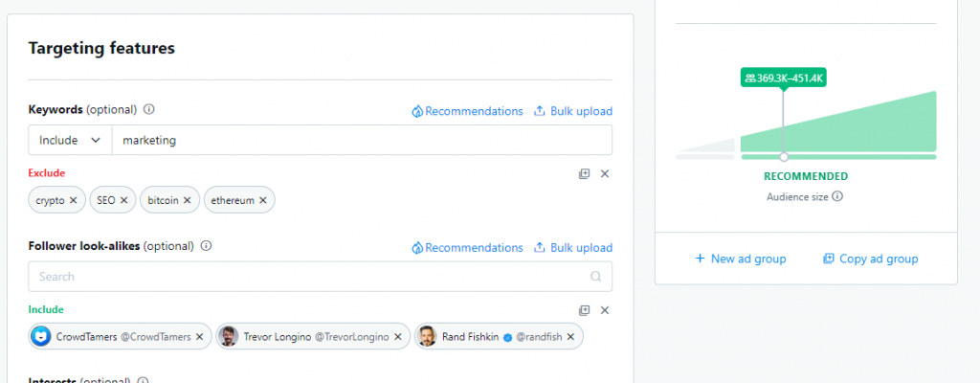The image size is (980, 383).
Task: Remove the crypto keyword chip
Action: point(73,200)
